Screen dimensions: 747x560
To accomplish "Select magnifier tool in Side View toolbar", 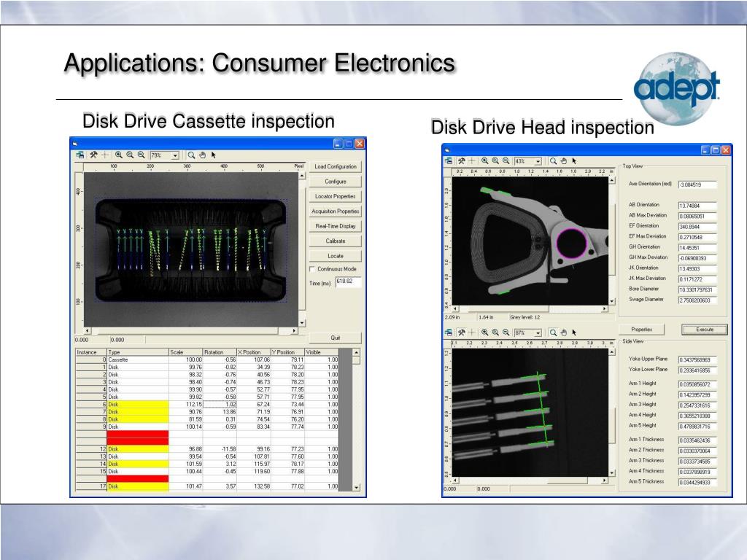I will (553, 332).
